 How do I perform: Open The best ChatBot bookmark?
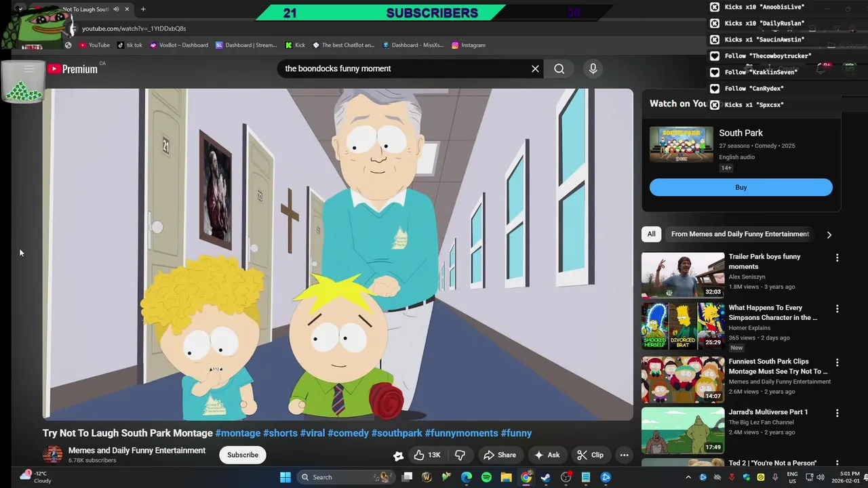pyautogui.click(x=343, y=45)
